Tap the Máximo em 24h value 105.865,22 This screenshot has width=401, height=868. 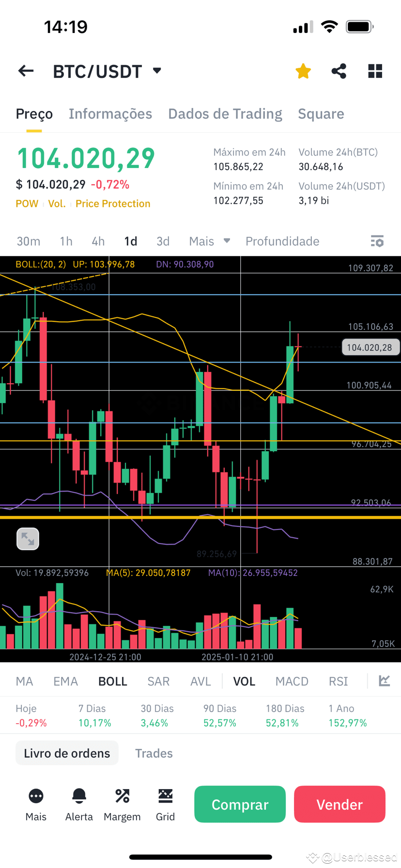pos(238,167)
